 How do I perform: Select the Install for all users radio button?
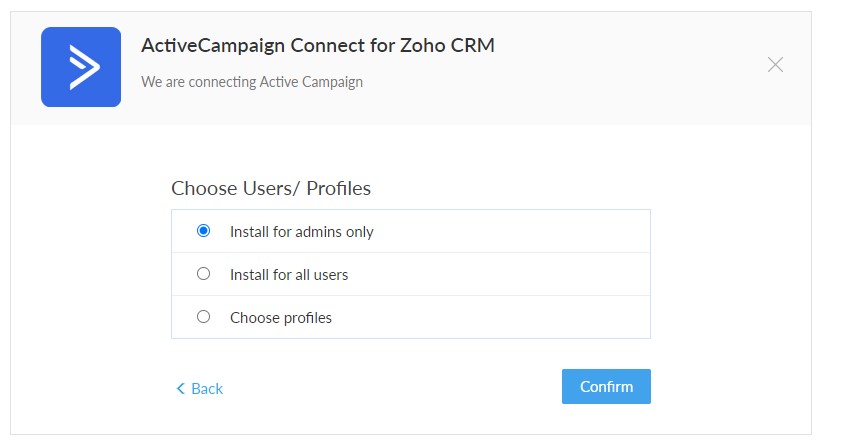point(203,274)
